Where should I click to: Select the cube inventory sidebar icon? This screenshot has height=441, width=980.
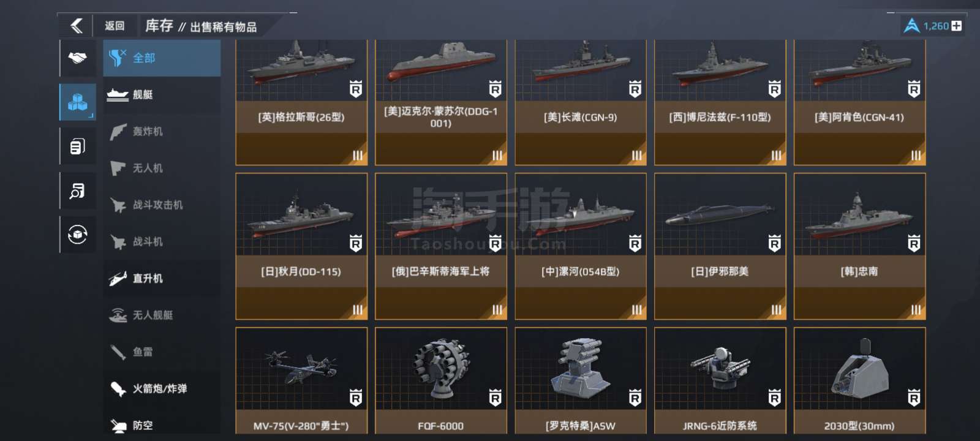(78, 102)
